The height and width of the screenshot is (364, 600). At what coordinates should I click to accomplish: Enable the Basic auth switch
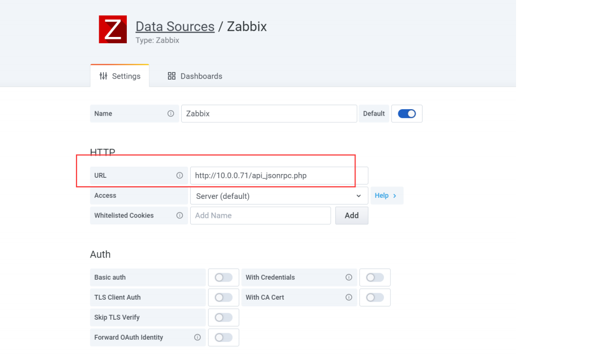point(223,277)
